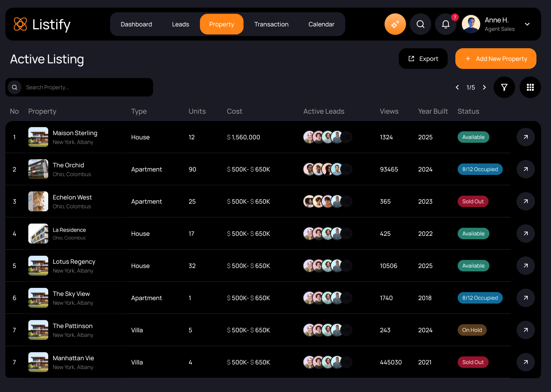Click the Listify logo

tap(42, 24)
